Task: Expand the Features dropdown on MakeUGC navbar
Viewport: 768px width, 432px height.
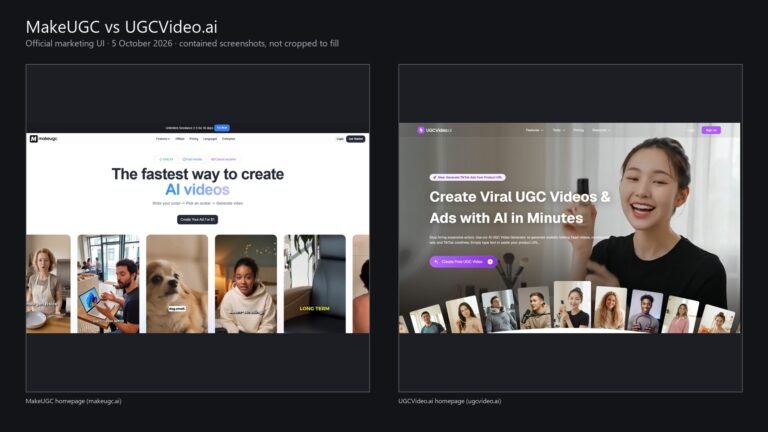Action: [163, 139]
